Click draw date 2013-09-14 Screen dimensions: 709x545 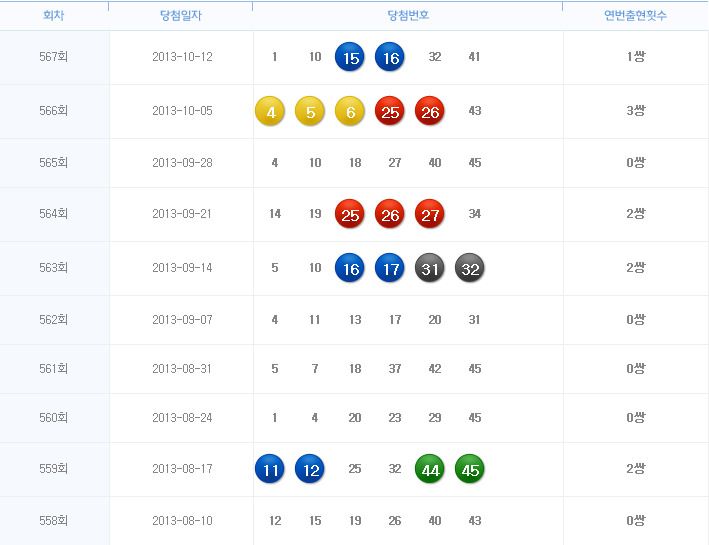click(x=182, y=268)
